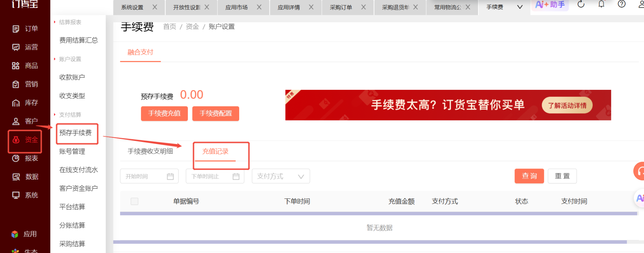Close the 系统设置 tab

155,7
